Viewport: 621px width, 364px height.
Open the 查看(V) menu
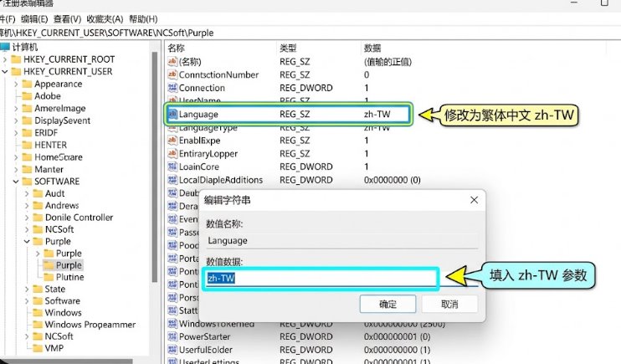click(67, 19)
